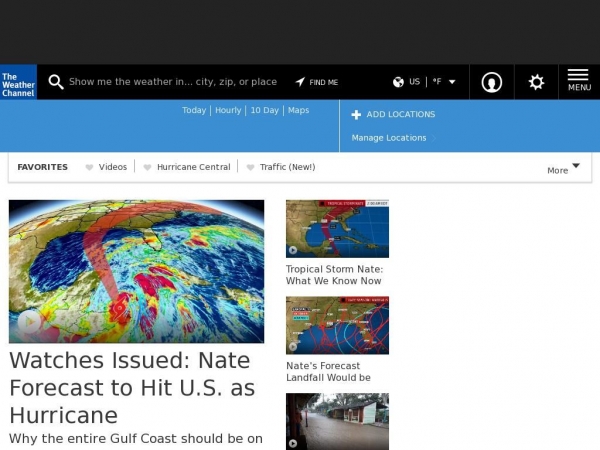This screenshot has width=600, height=450.
Task: Open the main hurricane satellite image
Action: tap(137, 271)
